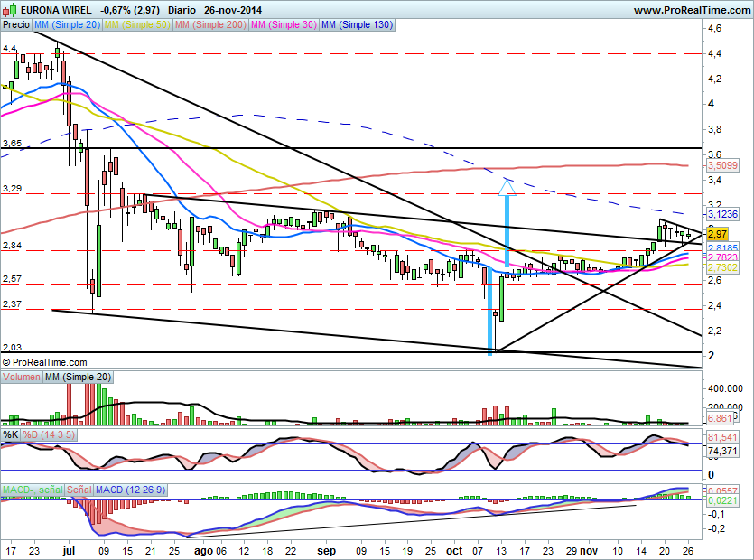Select the Señal indicator label

click(x=79, y=490)
